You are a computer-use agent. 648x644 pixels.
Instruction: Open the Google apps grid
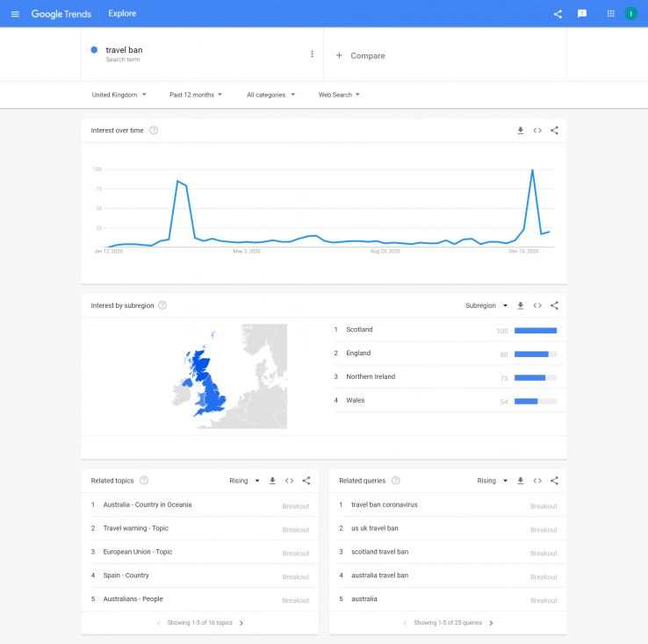click(x=610, y=14)
